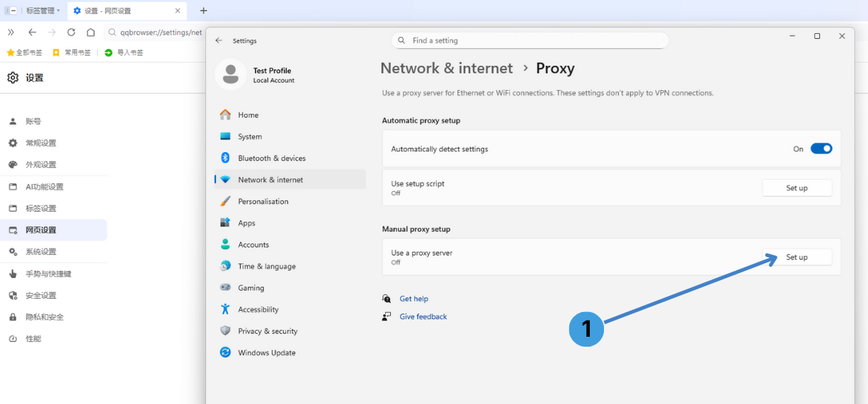Open the Give feedback link

pyautogui.click(x=423, y=316)
